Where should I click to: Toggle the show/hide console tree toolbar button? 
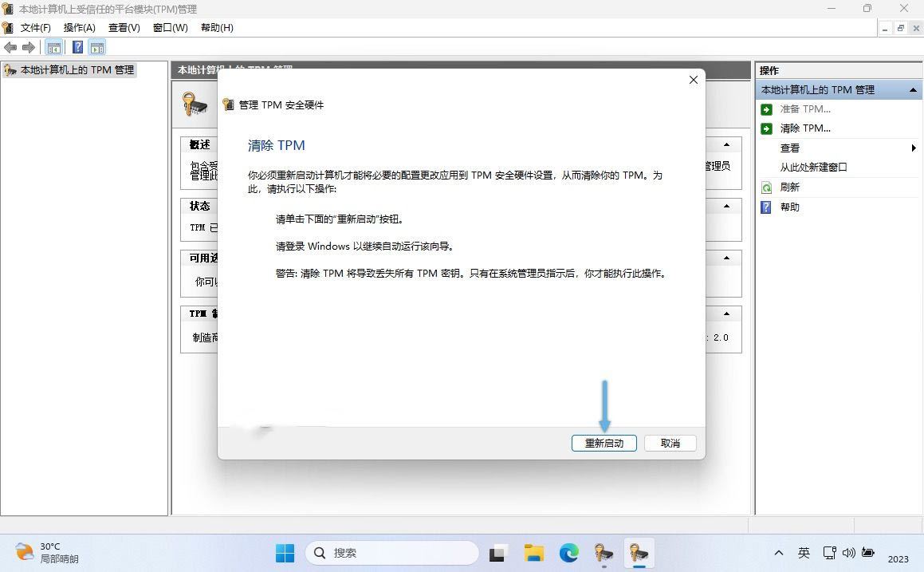click(53, 48)
